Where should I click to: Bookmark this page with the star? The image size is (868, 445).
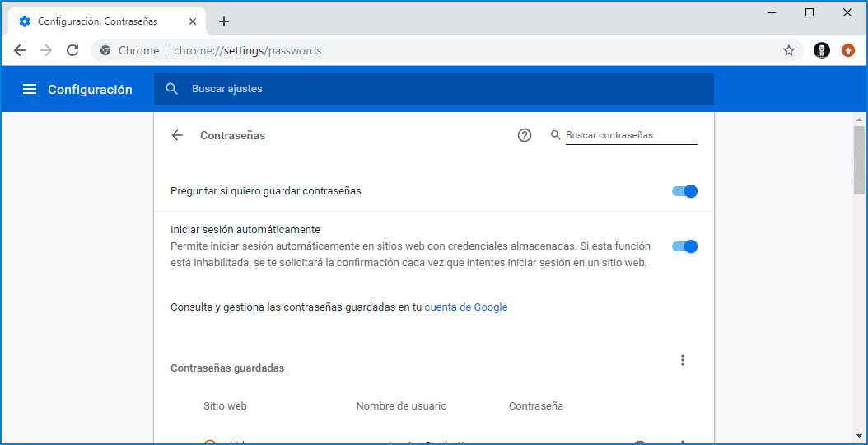(x=789, y=50)
